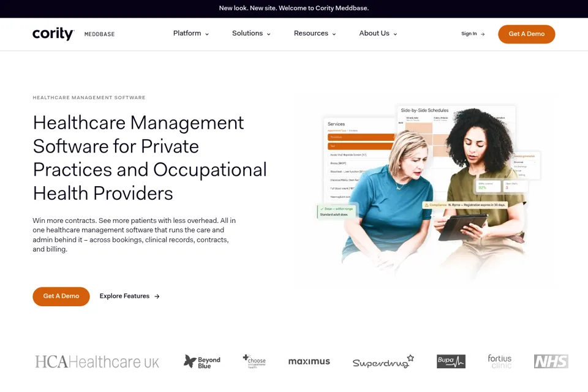Click the hero Get A Demo button
This screenshot has width=588, height=392.
coord(61,296)
